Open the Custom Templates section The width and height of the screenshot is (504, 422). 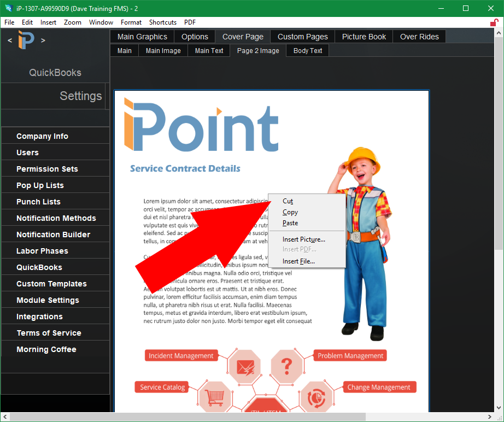click(51, 284)
